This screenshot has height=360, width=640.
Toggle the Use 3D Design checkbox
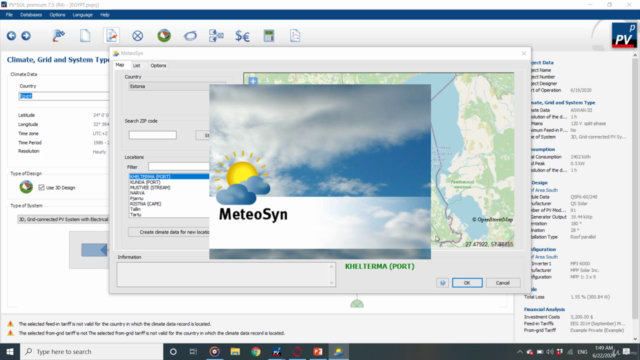41,187
